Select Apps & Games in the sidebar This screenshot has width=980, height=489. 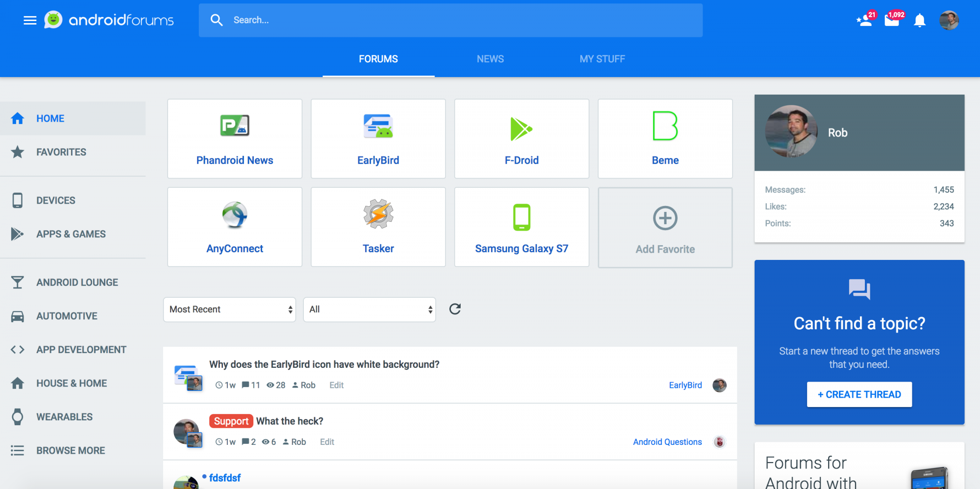click(x=71, y=234)
